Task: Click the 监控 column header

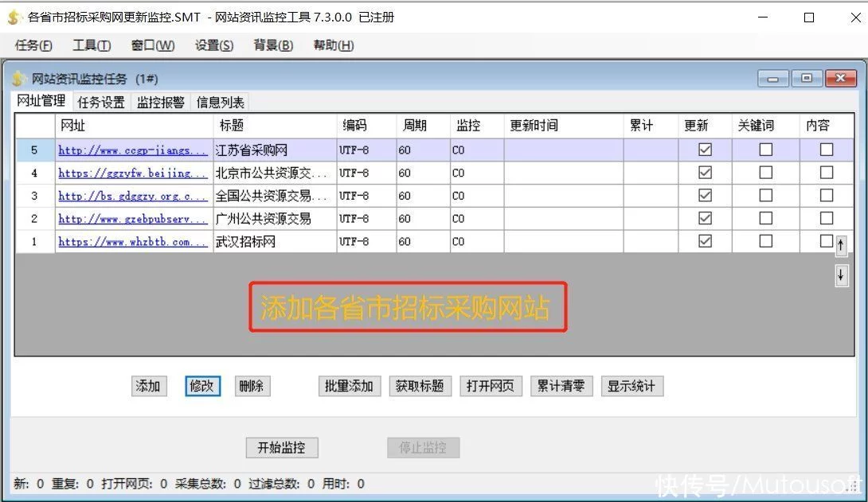Action: (477, 126)
